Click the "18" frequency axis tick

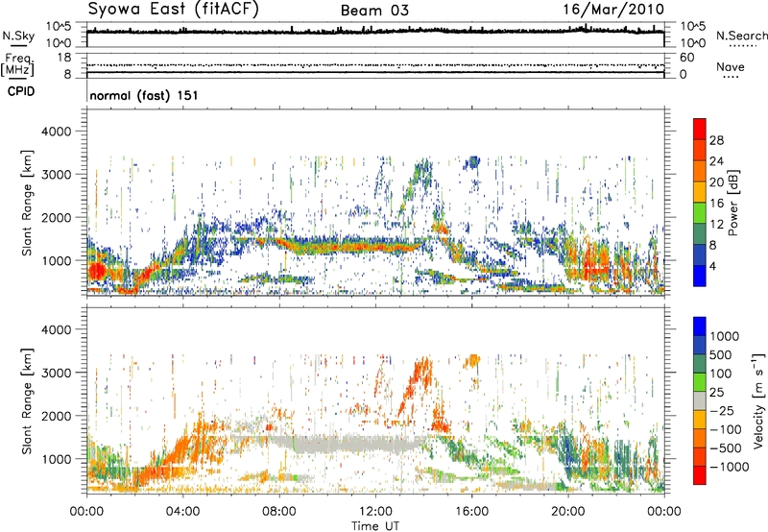tap(64, 58)
